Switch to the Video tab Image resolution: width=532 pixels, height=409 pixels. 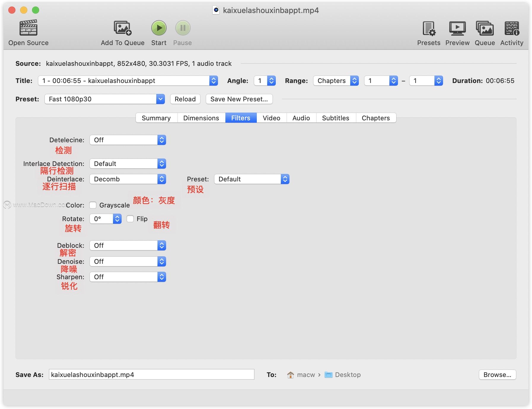271,118
